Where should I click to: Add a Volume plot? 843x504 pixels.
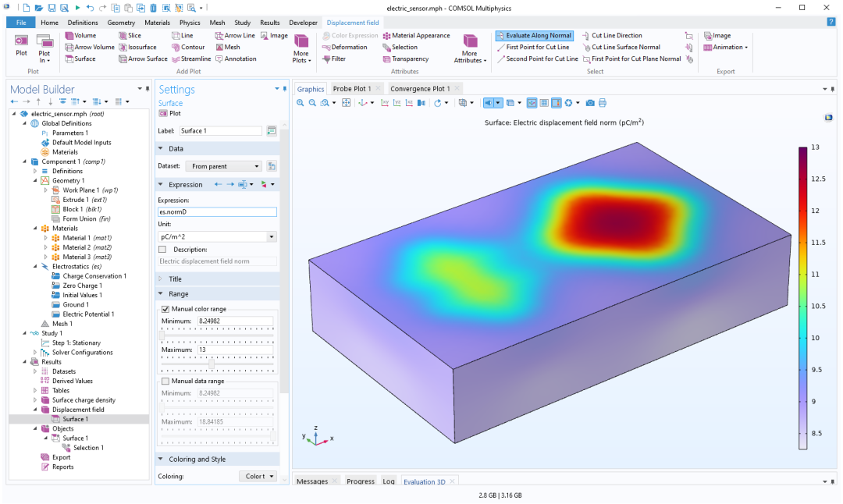(x=80, y=35)
